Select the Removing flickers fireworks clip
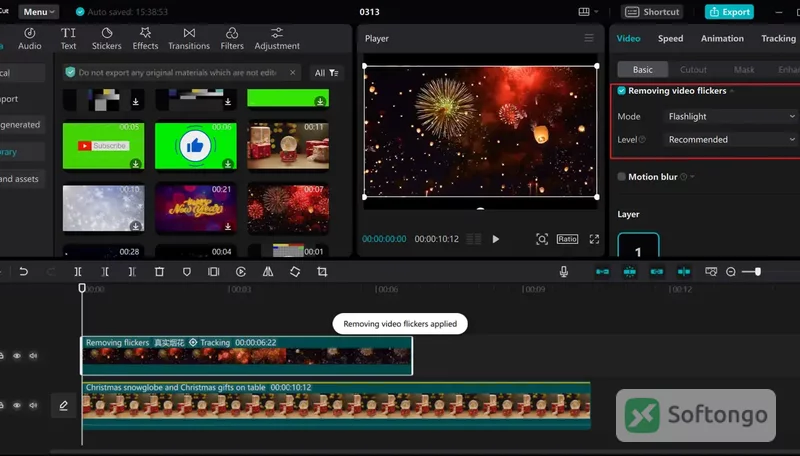Viewport: 800px width, 456px height. click(x=247, y=356)
